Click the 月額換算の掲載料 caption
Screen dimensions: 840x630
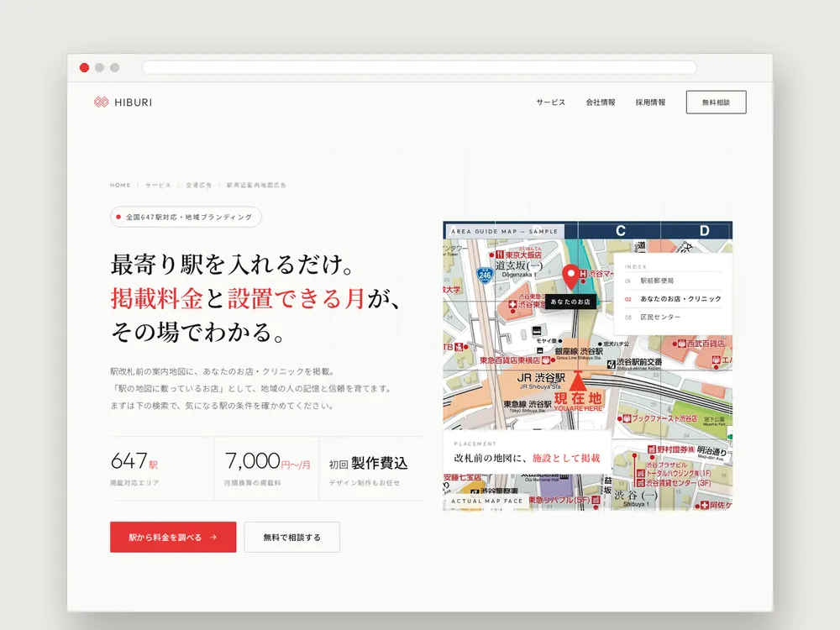point(252,483)
